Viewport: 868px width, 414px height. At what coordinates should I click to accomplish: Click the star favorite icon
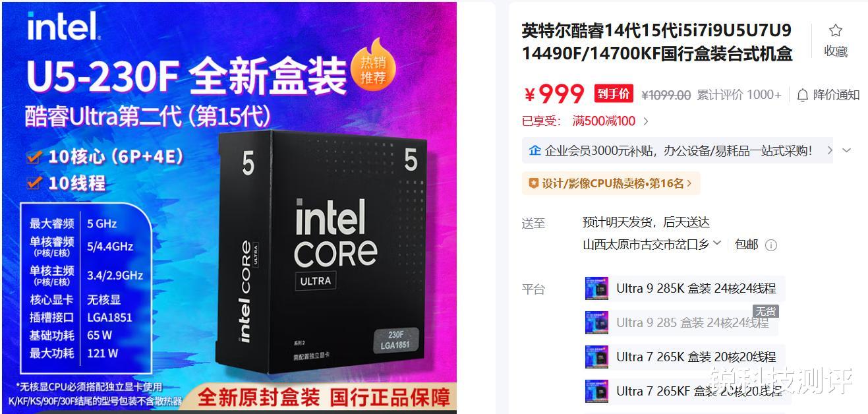pos(836,30)
